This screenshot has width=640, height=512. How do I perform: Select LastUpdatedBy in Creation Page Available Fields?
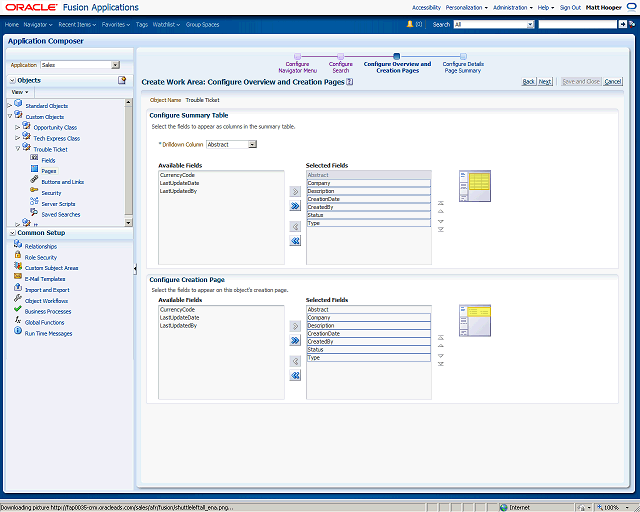(178, 325)
